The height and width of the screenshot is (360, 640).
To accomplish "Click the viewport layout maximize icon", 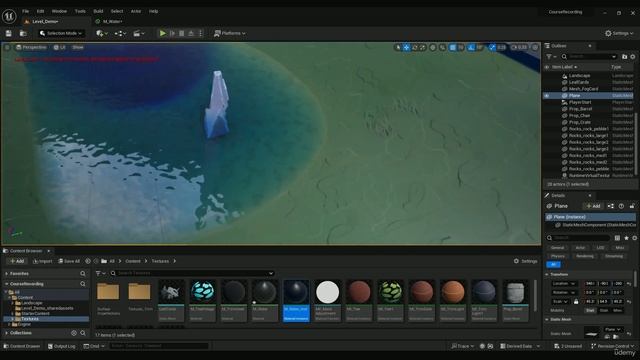I will (535, 47).
